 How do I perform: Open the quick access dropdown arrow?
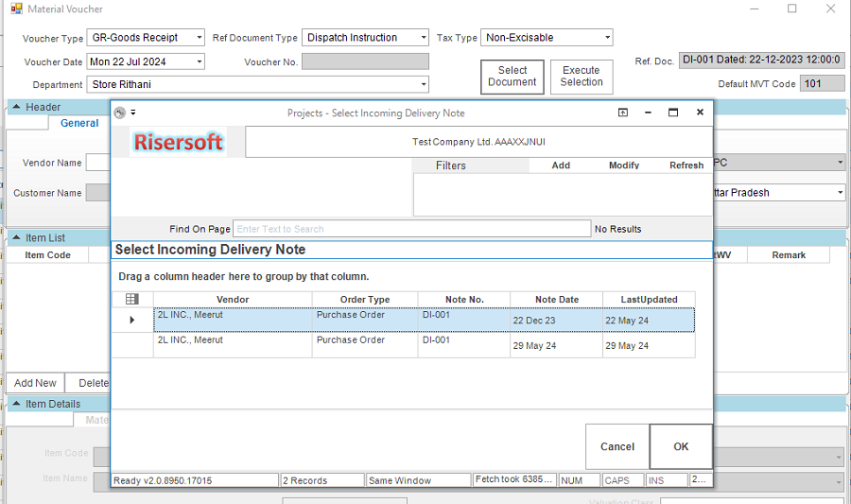point(133,113)
